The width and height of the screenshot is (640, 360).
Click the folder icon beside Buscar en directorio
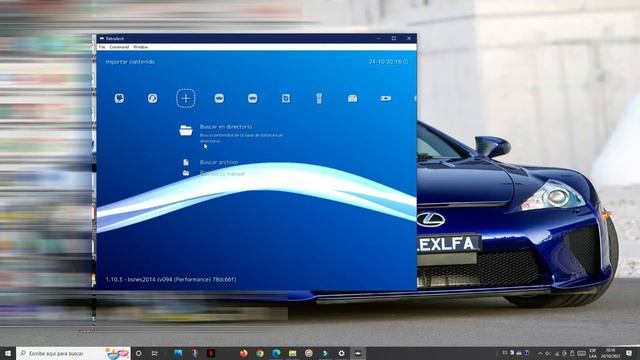186,130
